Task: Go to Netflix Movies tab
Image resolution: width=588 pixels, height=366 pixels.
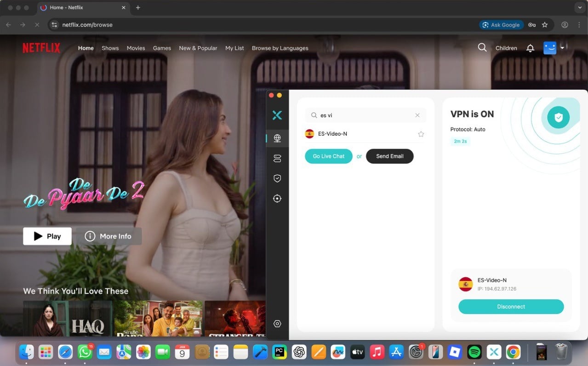Action: [x=136, y=48]
